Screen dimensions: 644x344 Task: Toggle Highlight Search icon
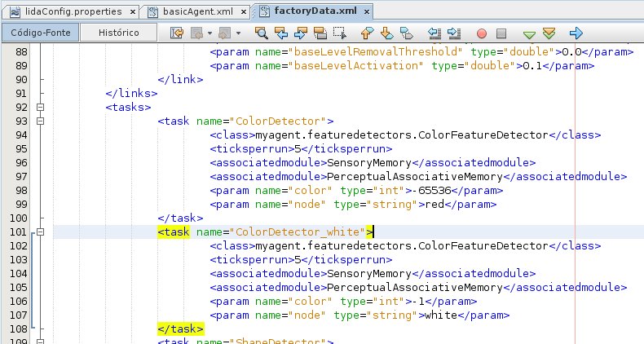coord(320,33)
